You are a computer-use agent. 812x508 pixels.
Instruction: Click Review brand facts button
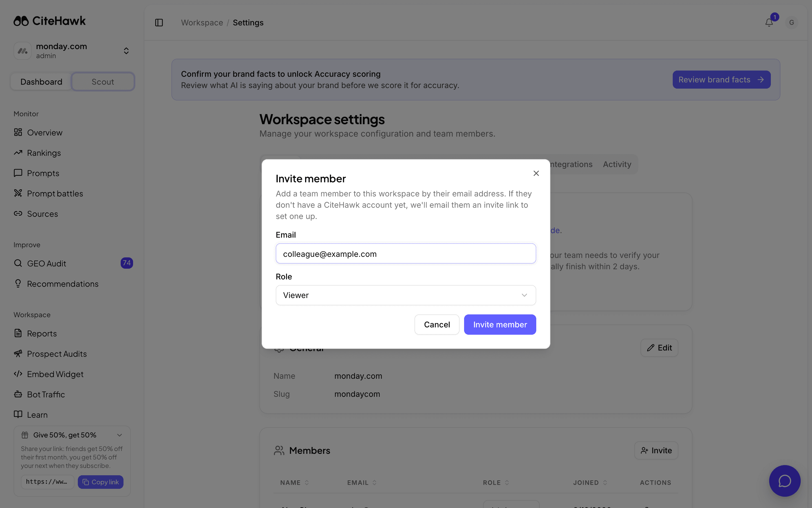coord(721,80)
